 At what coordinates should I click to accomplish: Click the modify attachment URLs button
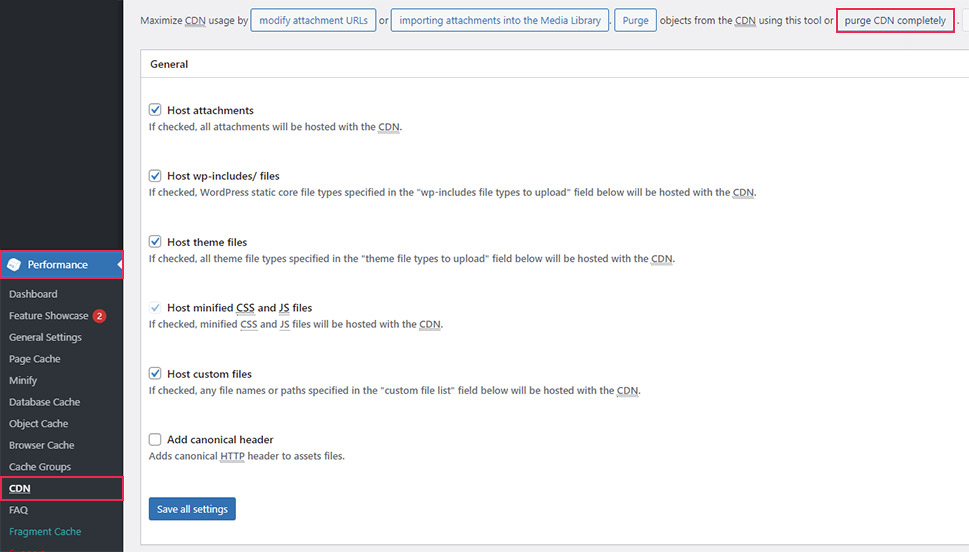(313, 20)
